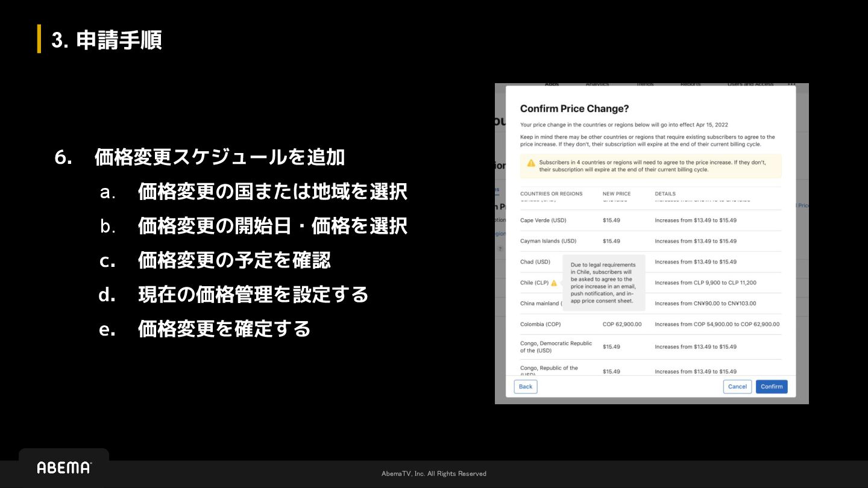Image resolution: width=868 pixels, height=488 pixels.
Task: Select the Cayman Islands (USD) row
Action: [651, 241]
